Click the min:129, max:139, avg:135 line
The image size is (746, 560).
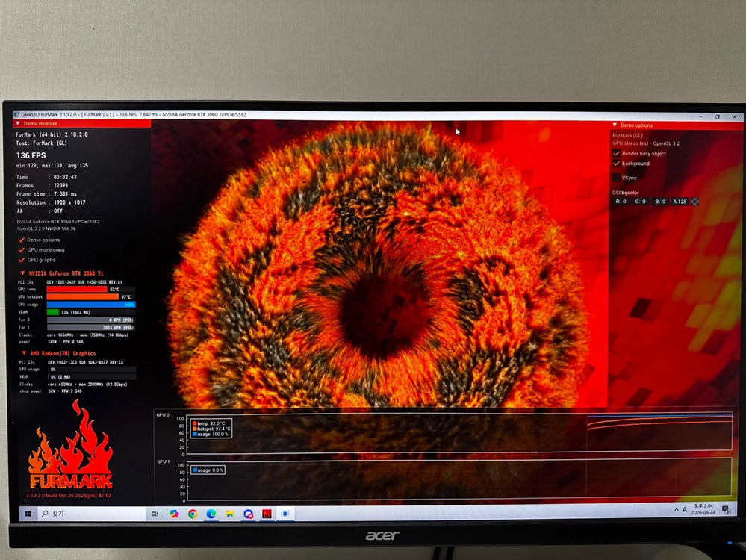pyautogui.click(x=52, y=166)
